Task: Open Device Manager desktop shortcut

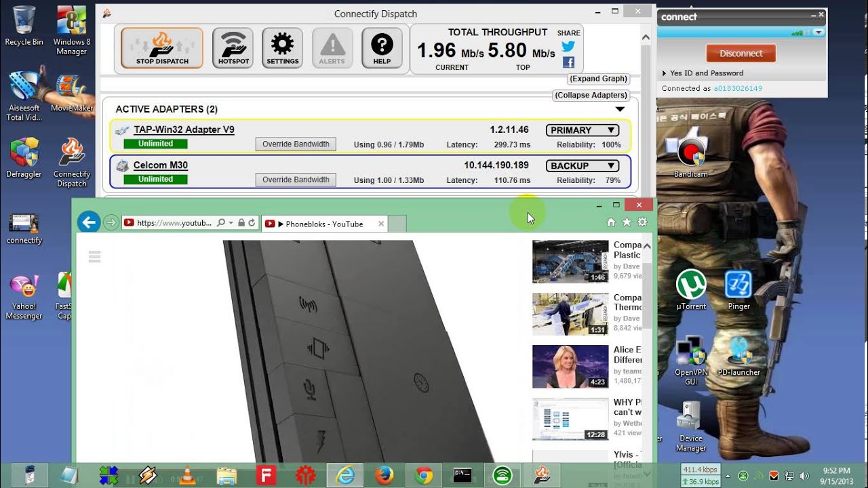Action: (x=691, y=427)
